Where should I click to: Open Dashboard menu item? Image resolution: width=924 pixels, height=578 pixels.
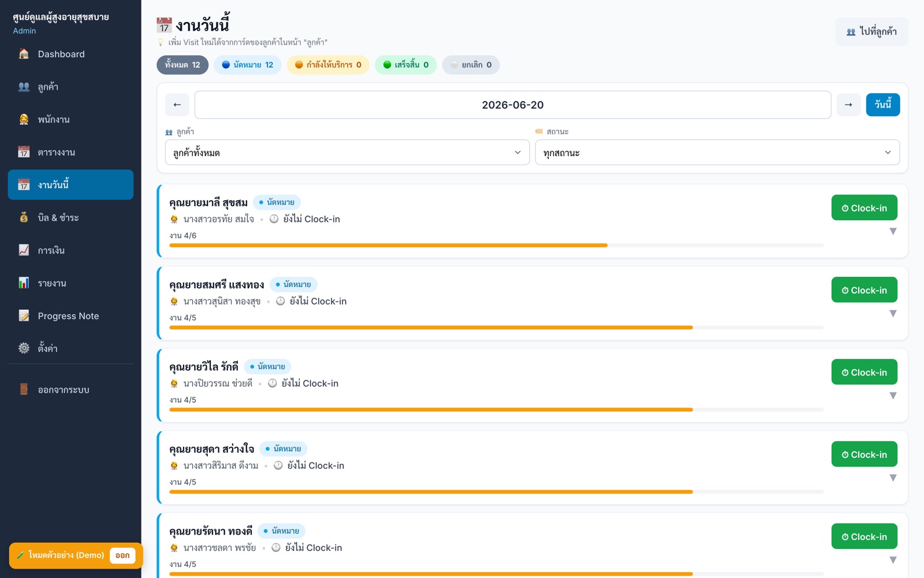tap(70, 54)
